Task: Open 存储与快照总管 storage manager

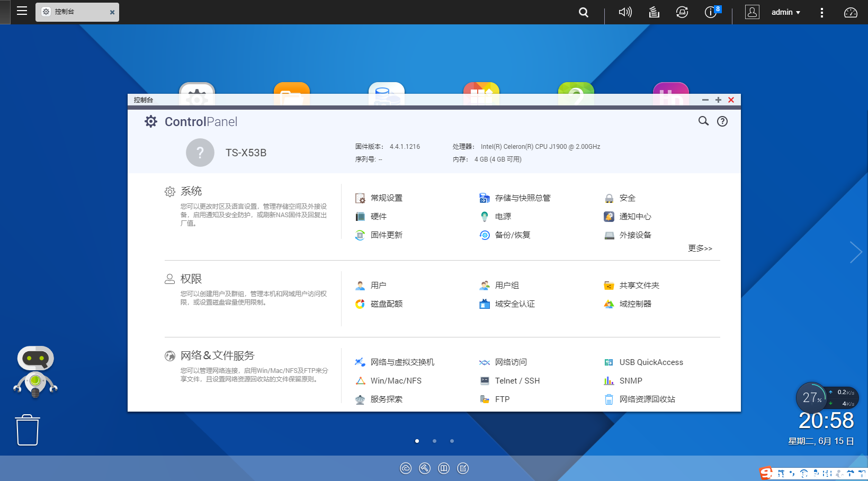Action: 522,198
